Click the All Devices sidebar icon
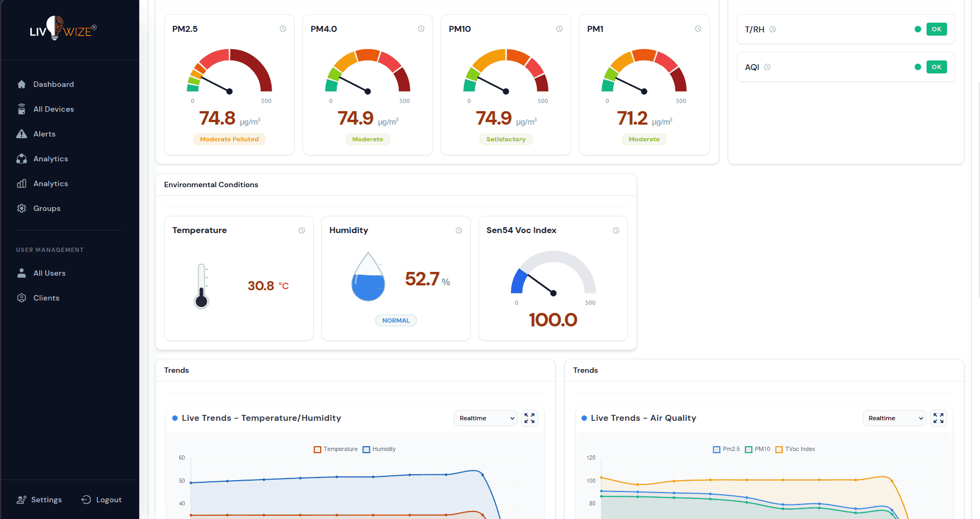The width and height of the screenshot is (980, 519). tap(22, 109)
